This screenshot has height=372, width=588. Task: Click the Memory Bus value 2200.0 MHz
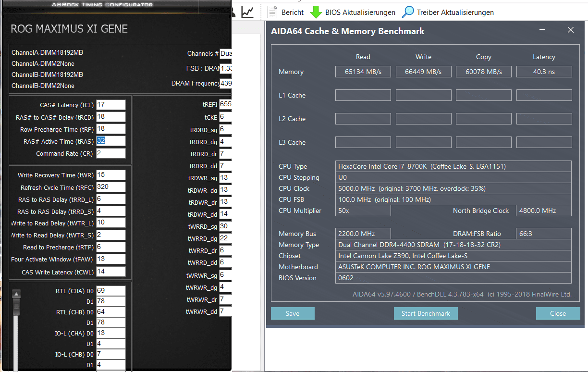click(363, 234)
